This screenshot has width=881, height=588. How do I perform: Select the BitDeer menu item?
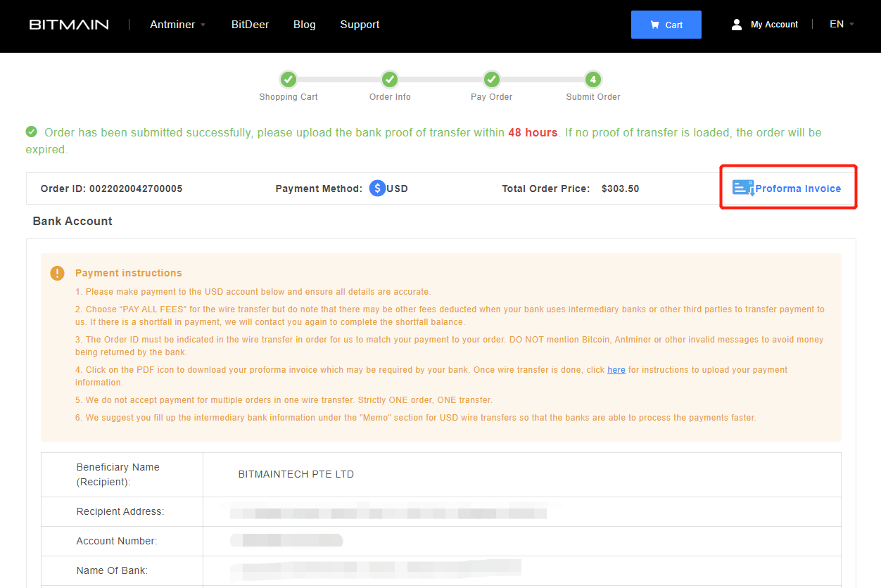click(x=250, y=24)
